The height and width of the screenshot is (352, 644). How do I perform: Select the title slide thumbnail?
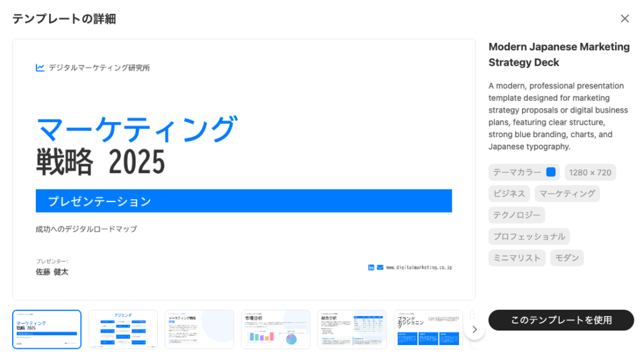(47, 329)
